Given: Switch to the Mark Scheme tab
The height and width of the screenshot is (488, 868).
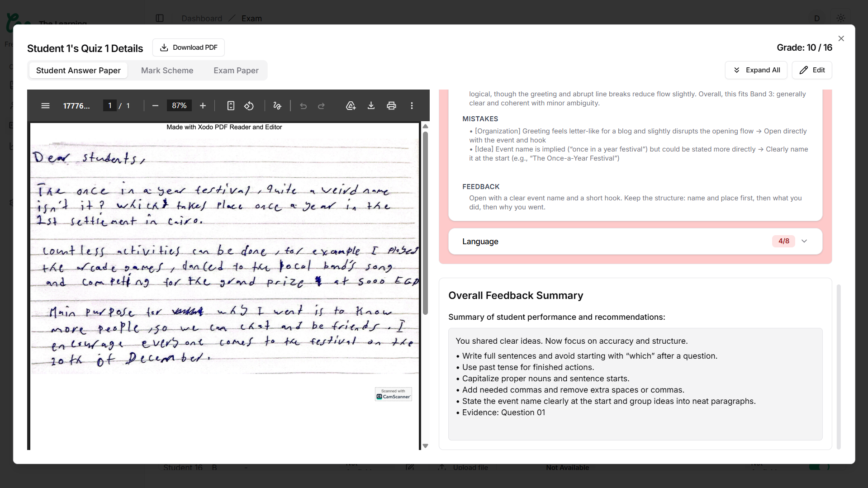Looking at the screenshot, I should 167,71.
